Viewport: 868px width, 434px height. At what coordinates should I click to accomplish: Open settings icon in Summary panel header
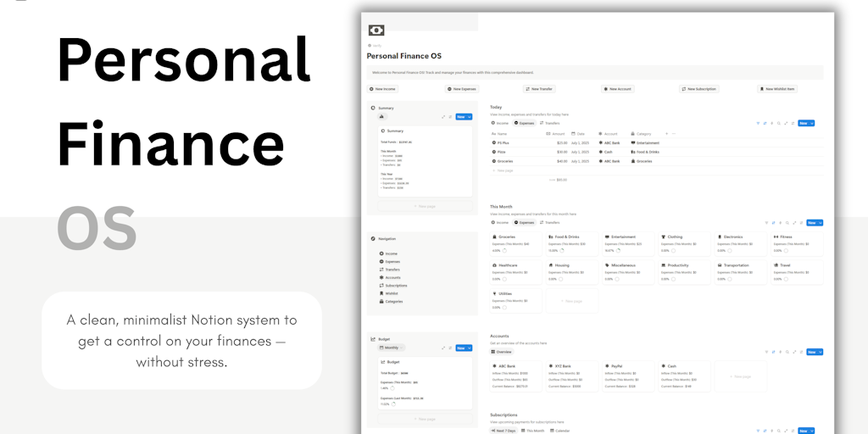pyautogui.click(x=450, y=117)
